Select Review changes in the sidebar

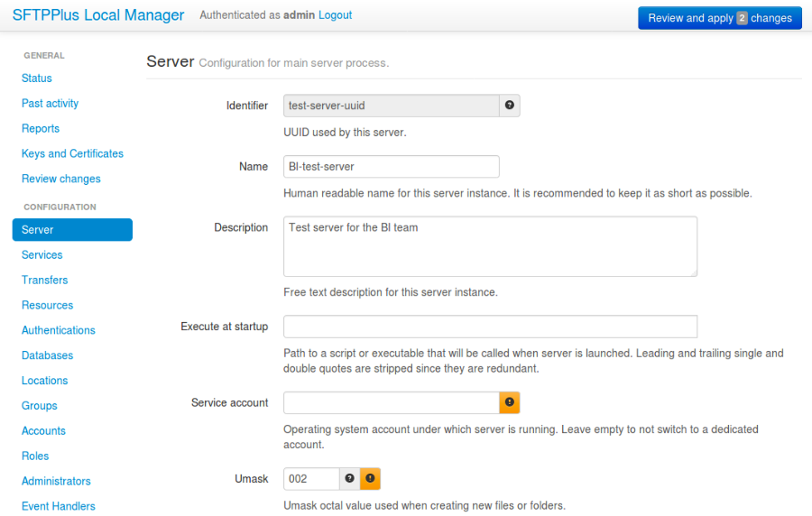(61, 180)
